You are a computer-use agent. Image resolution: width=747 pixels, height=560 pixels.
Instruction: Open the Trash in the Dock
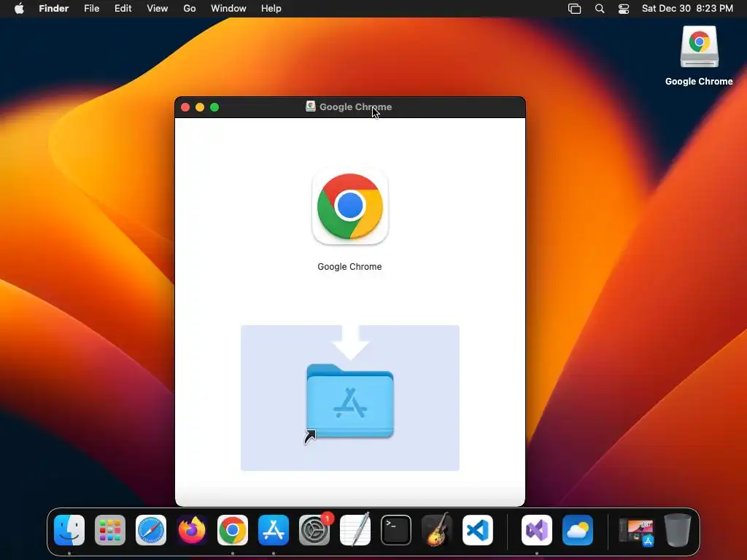click(x=678, y=530)
